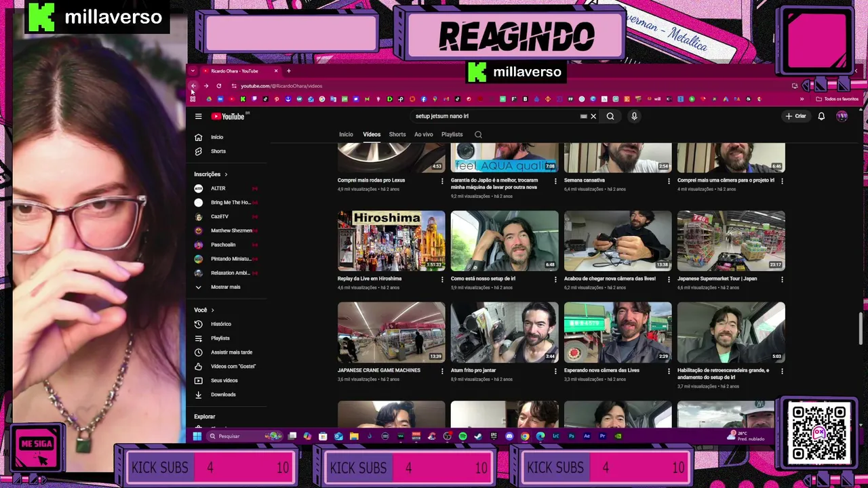
Task: Open options for Compreí mais rodas pro Lexus
Action: (x=442, y=181)
